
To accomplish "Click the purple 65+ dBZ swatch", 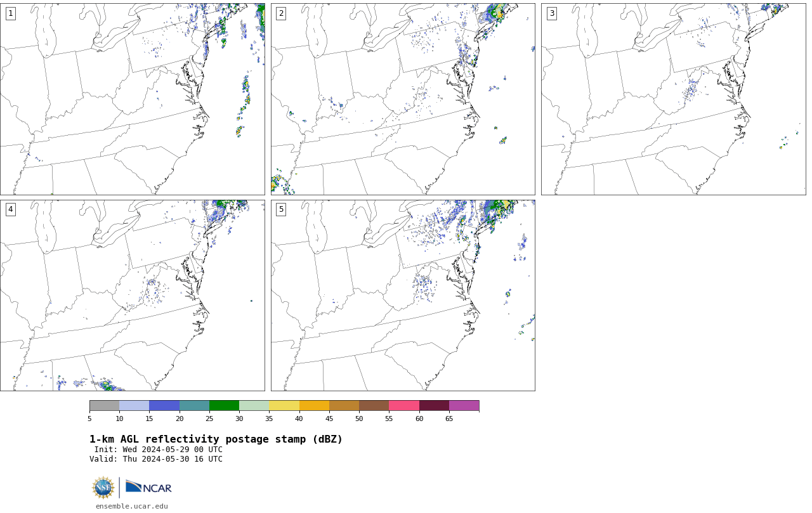I will pyautogui.click(x=464, y=406).
